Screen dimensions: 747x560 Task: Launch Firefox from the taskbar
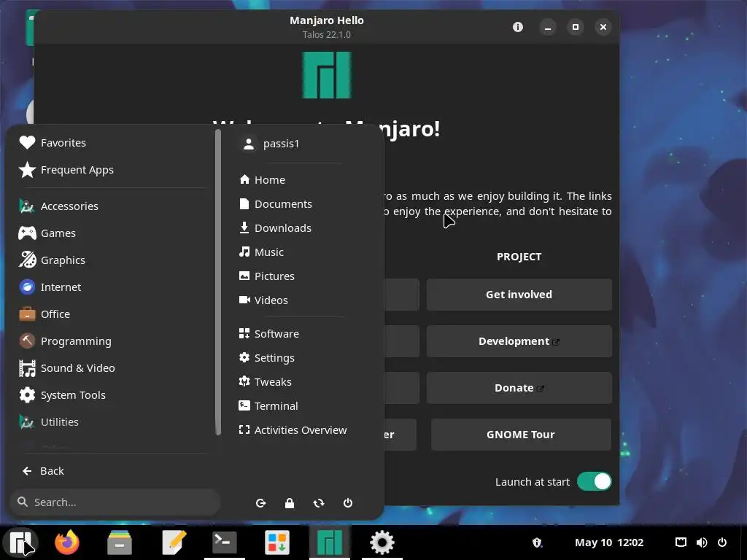tap(67, 542)
